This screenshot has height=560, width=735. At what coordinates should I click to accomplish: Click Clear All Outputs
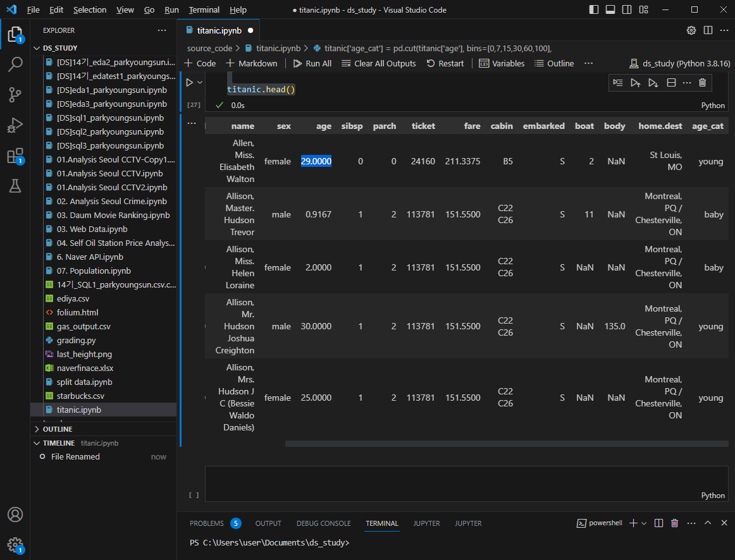coord(379,63)
